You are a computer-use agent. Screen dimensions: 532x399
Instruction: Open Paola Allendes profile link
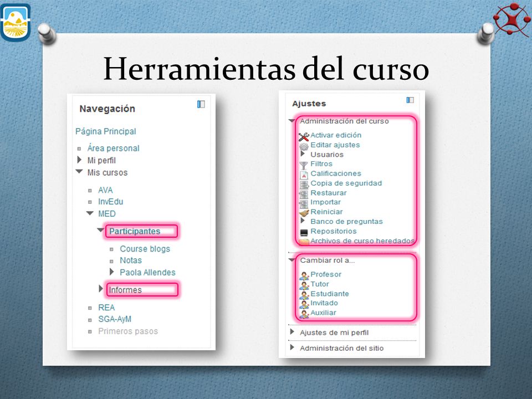click(x=147, y=273)
